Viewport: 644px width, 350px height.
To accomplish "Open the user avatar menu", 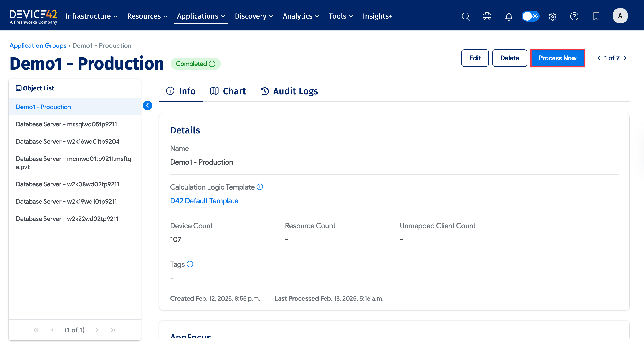I will (x=620, y=16).
